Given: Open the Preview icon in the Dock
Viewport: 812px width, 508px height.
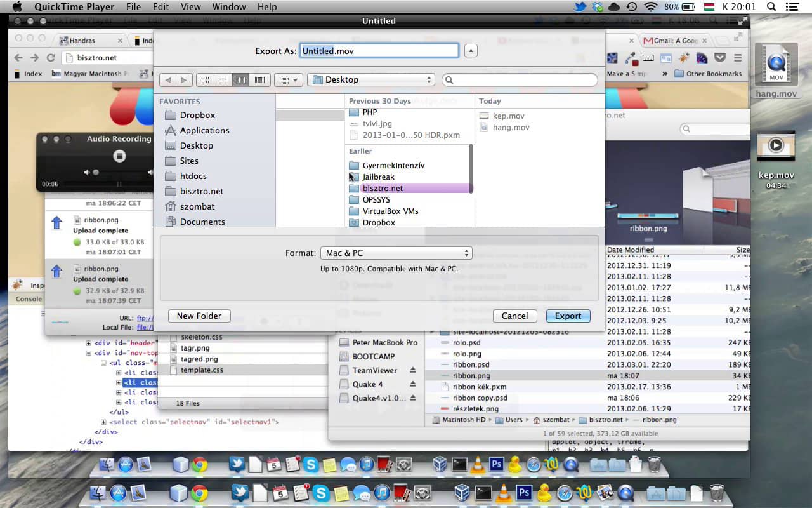Looking at the screenshot, I should 606,492.
